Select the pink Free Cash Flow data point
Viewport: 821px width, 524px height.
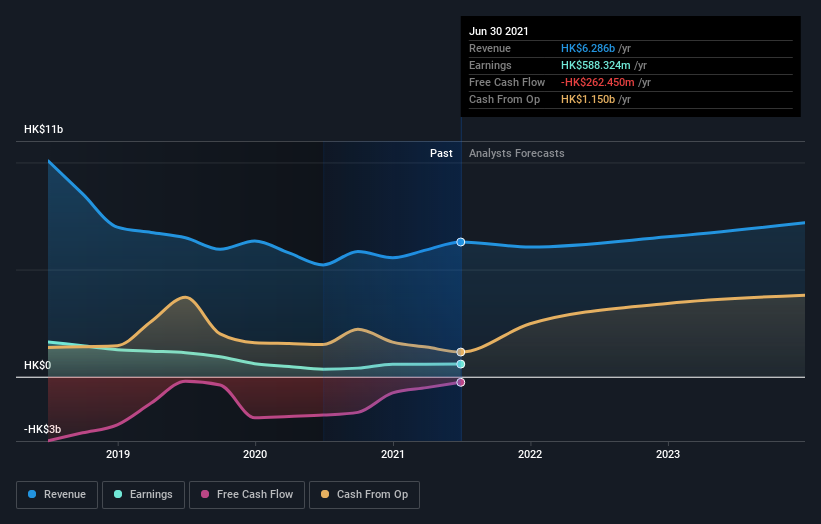click(461, 383)
